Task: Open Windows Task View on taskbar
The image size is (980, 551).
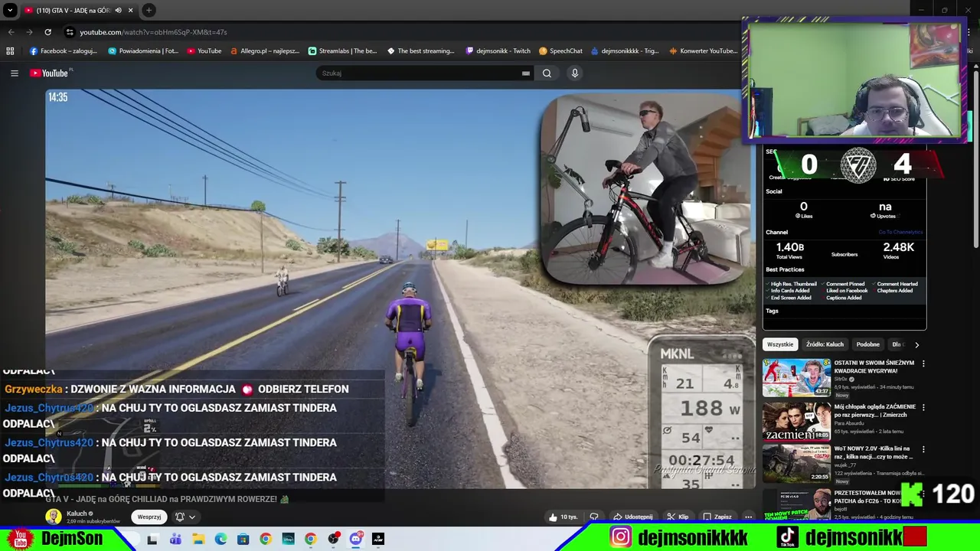Action: [152, 540]
